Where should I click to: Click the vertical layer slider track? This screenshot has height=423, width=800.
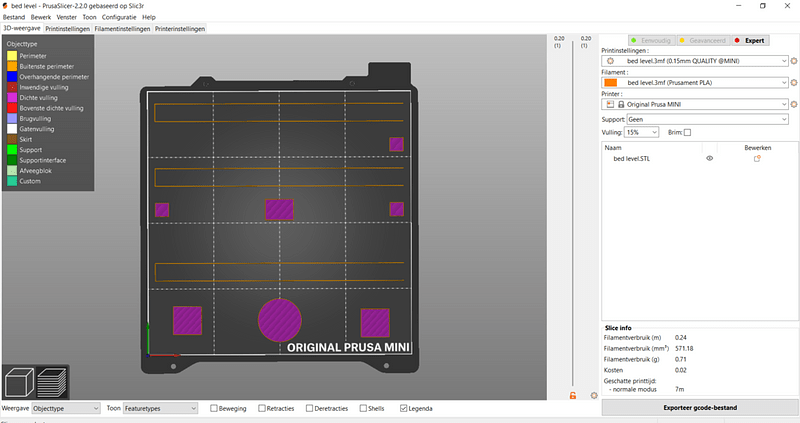click(572, 214)
